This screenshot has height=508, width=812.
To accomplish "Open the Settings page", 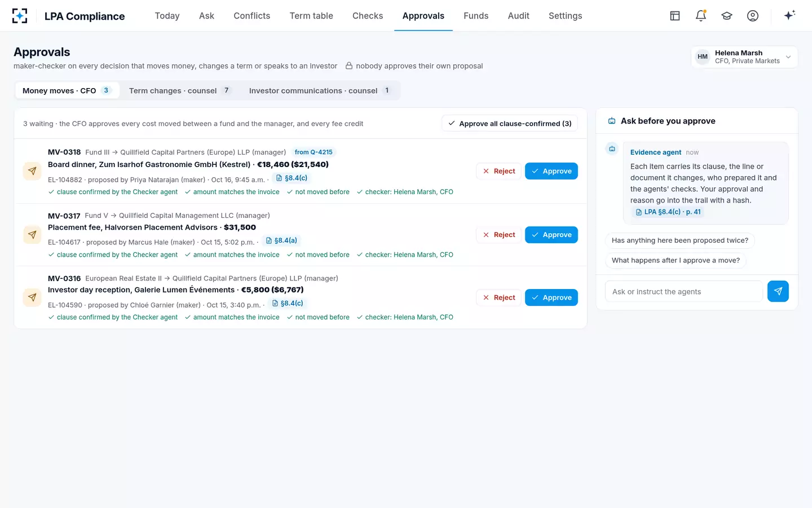I will click(565, 16).
